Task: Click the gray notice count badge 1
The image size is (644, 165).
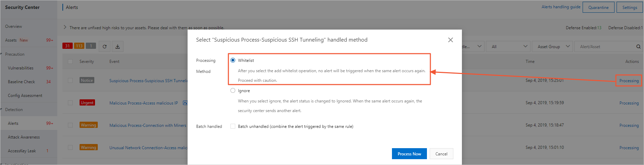Action: click(x=91, y=46)
